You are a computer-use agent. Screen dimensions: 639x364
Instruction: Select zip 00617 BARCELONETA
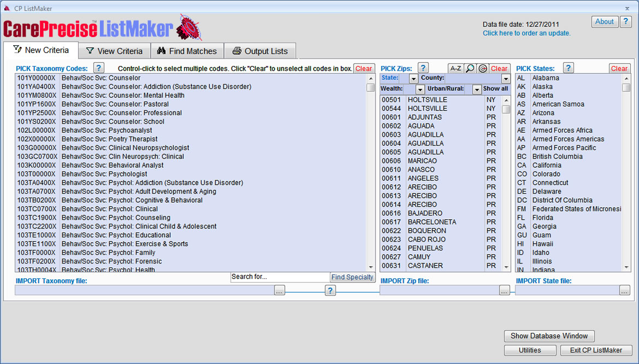[x=441, y=222]
